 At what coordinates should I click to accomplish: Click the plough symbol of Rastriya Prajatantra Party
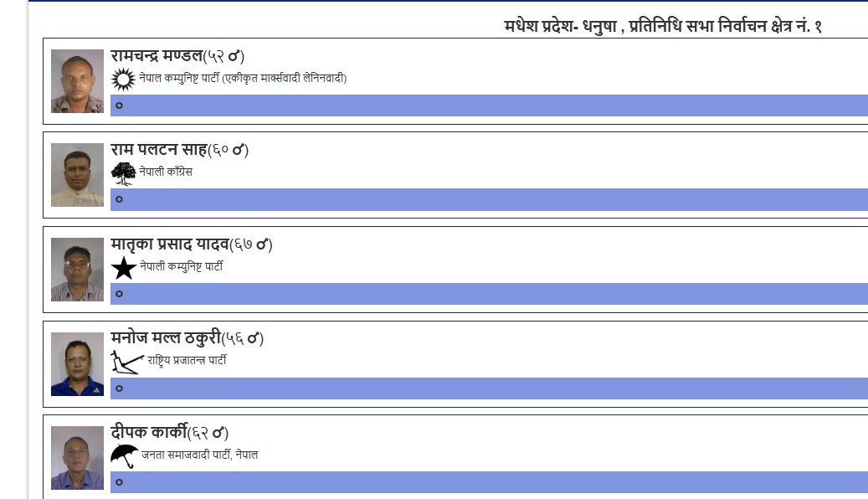coord(122,362)
